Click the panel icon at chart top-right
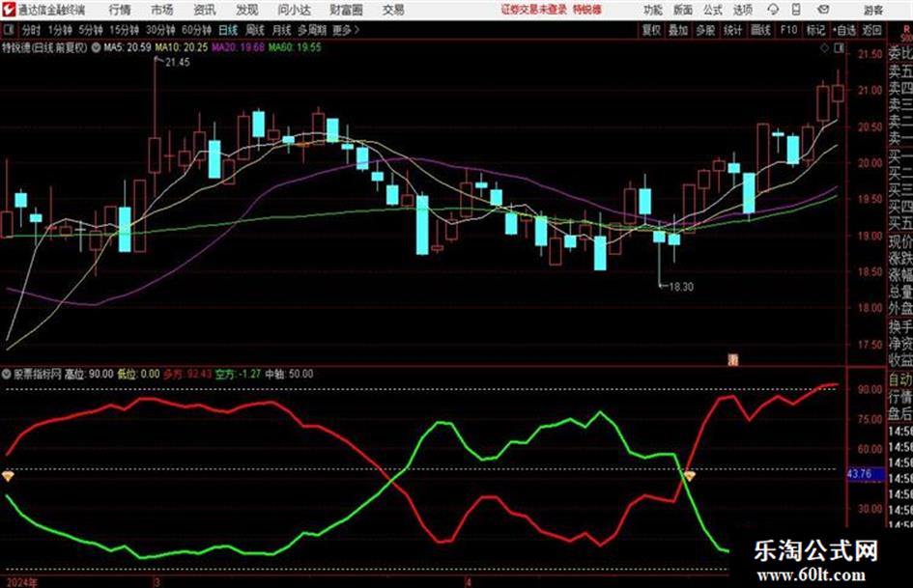This screenshot has height=588, width=913. pyautogui.click(x=839, y=48)
